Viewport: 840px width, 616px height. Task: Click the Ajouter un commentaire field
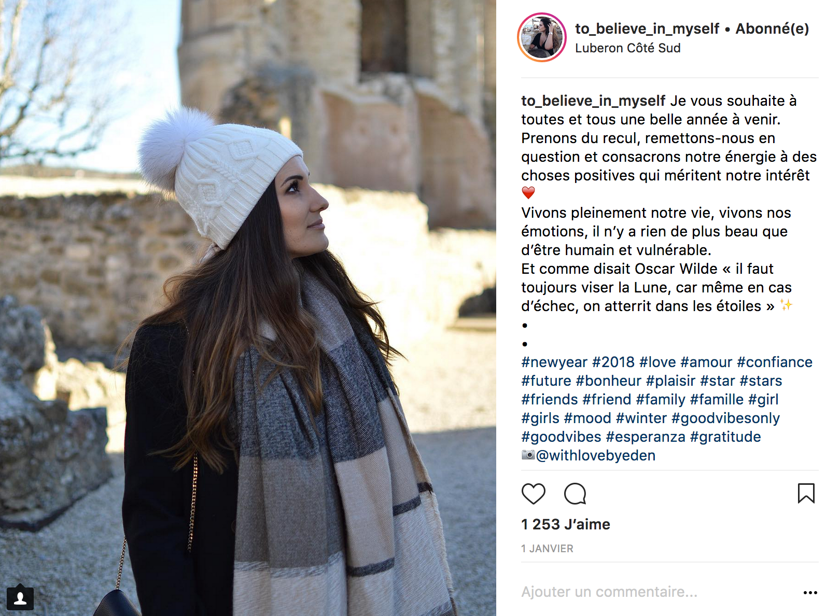coord(659,592)
